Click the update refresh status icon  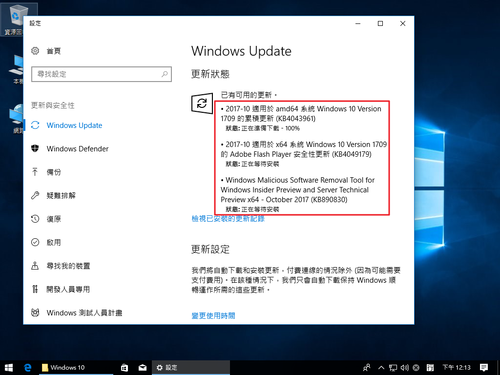click(x=202, y=103)
